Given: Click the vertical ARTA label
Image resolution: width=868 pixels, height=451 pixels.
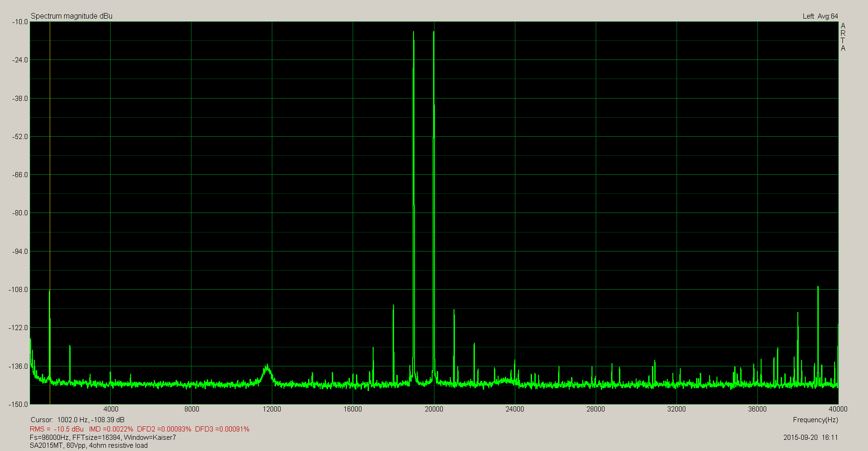Looking at the screenshot, I should (x=843, y=37).
